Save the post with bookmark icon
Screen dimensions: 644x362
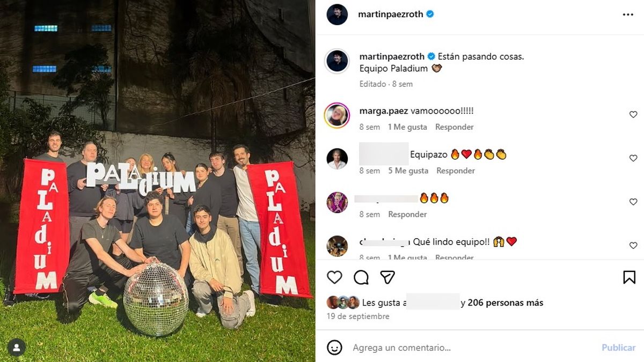tap(629, 277)
